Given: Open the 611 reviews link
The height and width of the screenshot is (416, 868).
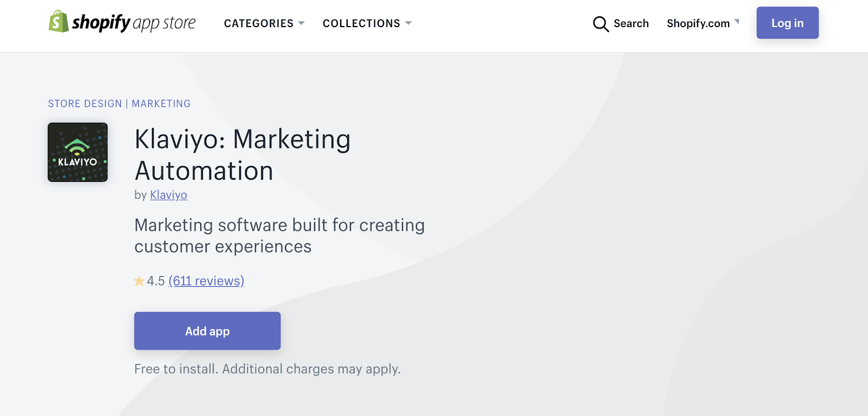Looking at the screenshot, I should point(206,281).
